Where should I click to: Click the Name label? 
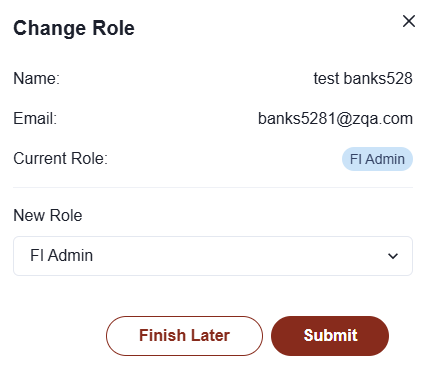pyautogui.click(x=37, y=79)
